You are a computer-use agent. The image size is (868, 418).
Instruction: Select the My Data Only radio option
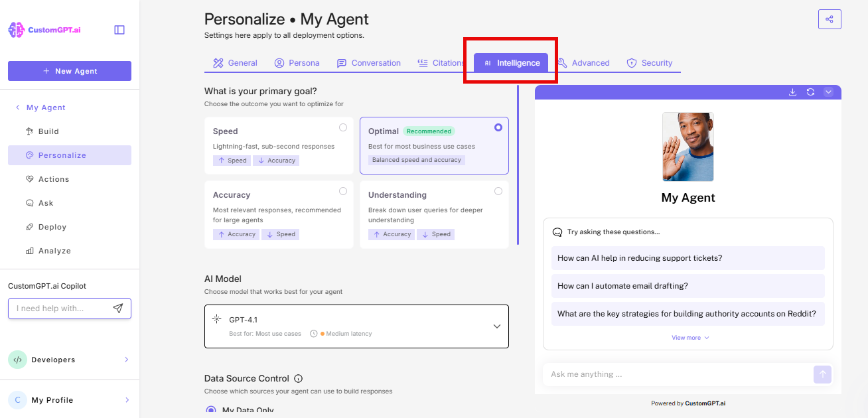[x=210, y=410]
